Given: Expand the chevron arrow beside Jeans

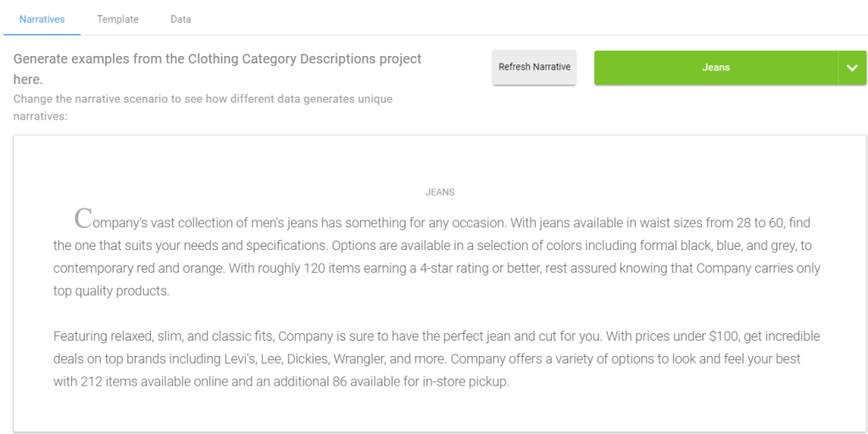Looking at the screenshot, I should coord(852,68).
